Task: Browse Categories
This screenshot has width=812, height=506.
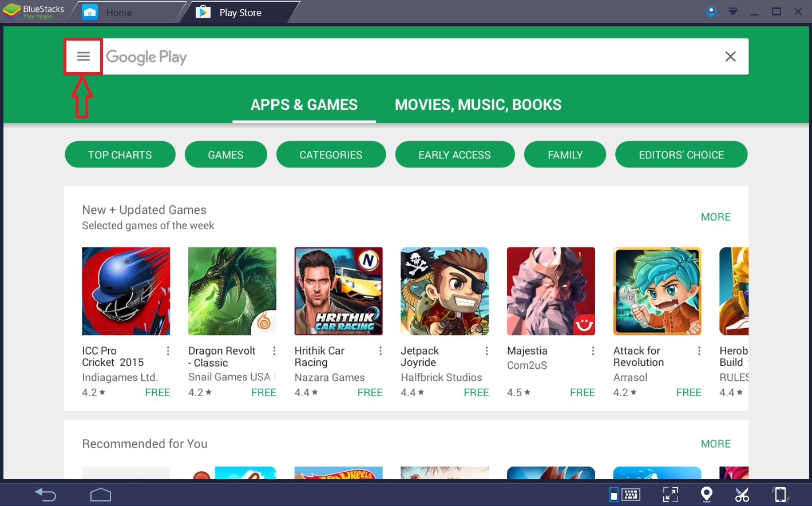Action: [x=331, y=154]
